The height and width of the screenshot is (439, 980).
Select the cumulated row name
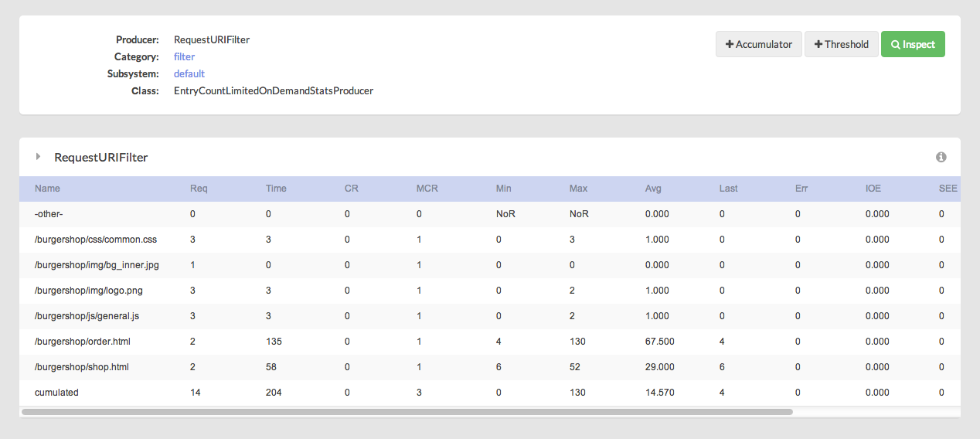[x=56, y=393]
